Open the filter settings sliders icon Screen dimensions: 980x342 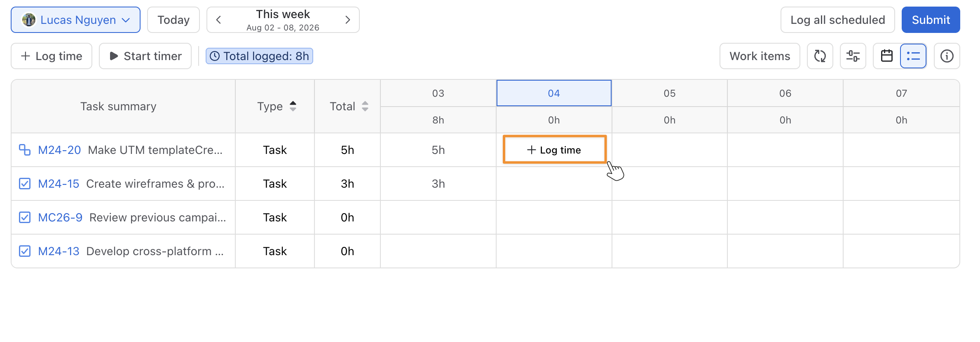pos(853,56)
